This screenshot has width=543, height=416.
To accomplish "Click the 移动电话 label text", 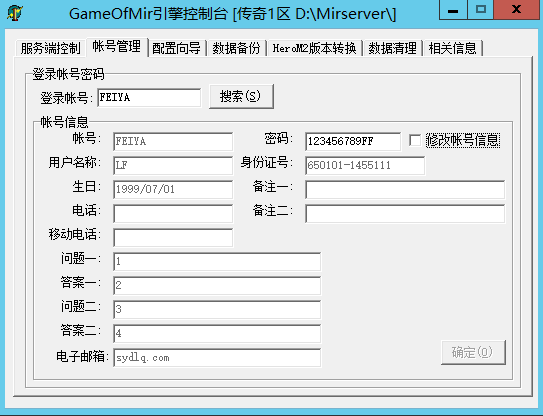I will [74, 234].
